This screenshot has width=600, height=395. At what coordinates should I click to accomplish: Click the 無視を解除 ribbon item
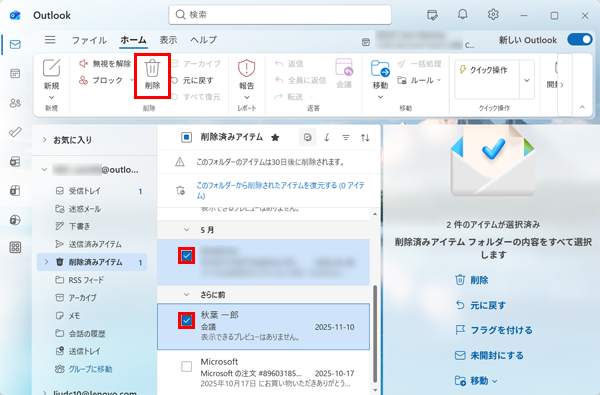click(x=105, y=64)
